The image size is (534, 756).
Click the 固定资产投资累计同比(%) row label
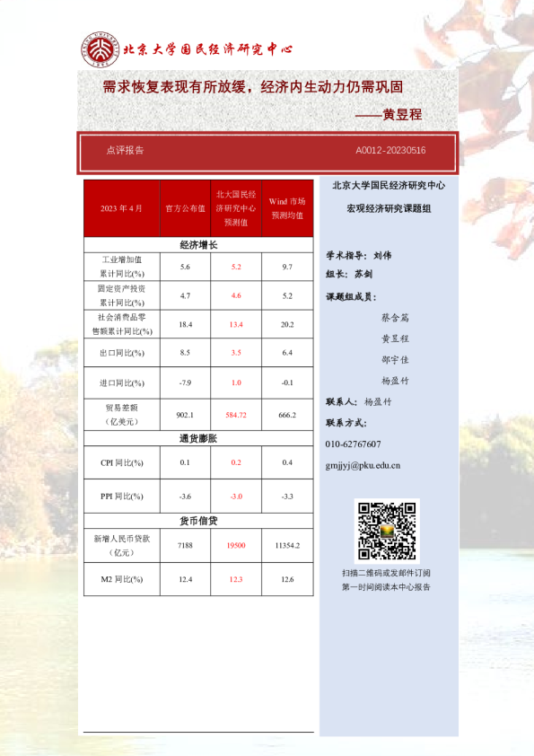pyautogui.click(x=121, y=295)
